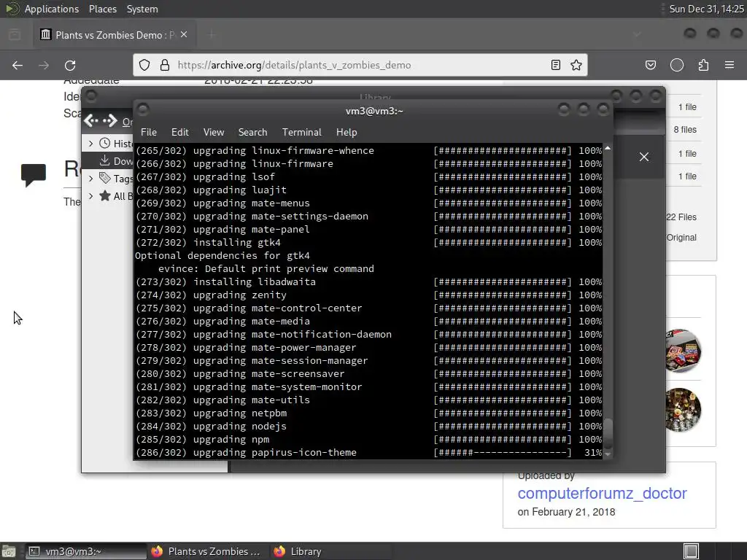The height and width of the screenshot is (560, 747).
Task: Click the terminal scrollbar down arrow
Action: click(608, 454)
